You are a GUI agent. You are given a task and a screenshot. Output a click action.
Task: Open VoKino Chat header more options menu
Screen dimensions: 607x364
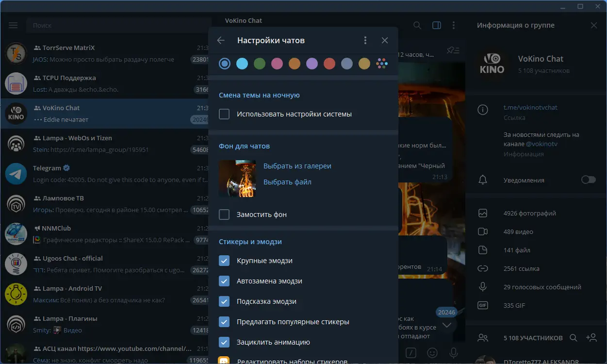pos(454,25)
